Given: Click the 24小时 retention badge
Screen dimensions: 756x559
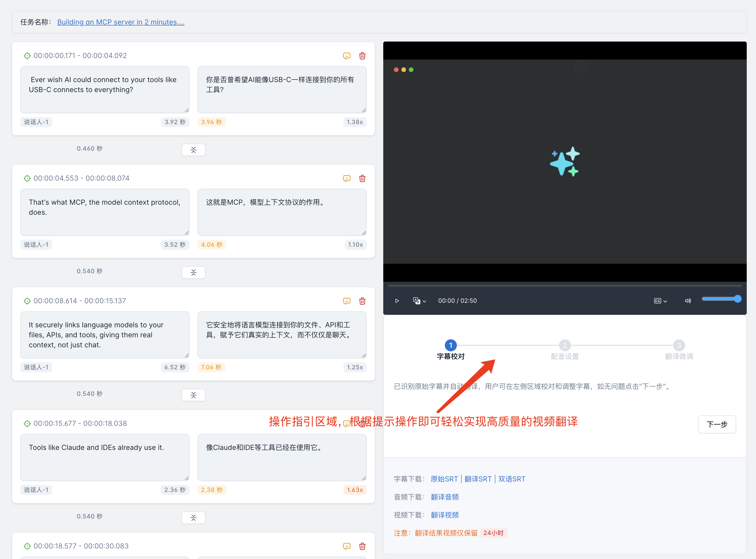Looking at the screenshot, I should 493,533.
